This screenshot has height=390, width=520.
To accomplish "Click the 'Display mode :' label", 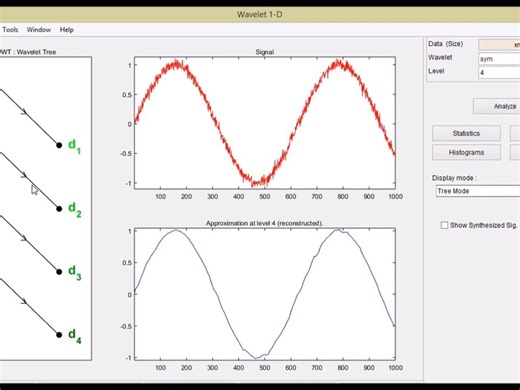I will click(454, 178).
